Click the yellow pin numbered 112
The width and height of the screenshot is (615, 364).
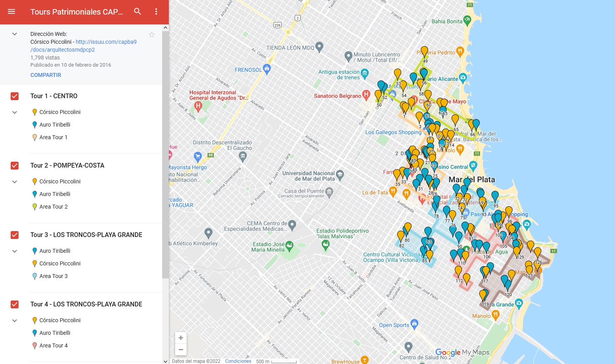click(x=458, y=271)
